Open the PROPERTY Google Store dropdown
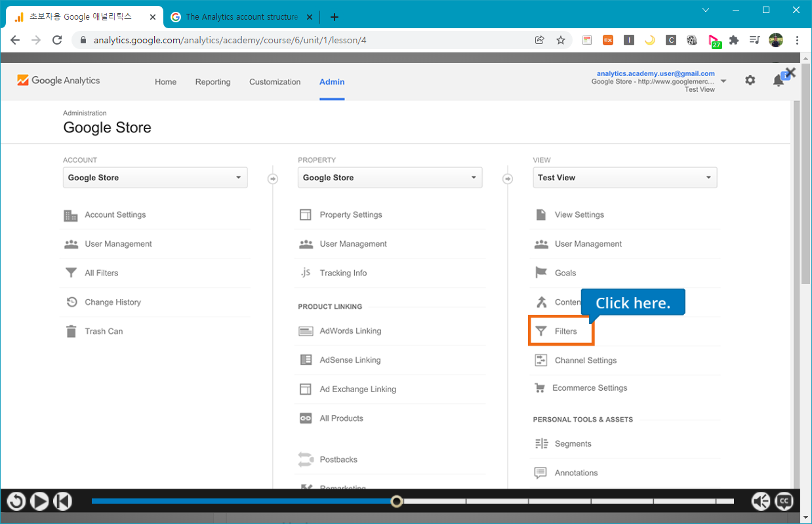Screen dimensions: 812x524 (390, 178)
